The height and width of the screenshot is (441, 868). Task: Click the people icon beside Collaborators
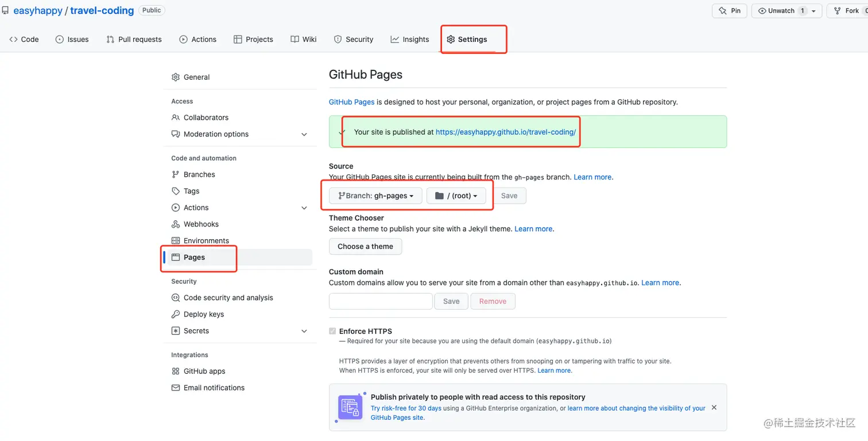point(176,118)
